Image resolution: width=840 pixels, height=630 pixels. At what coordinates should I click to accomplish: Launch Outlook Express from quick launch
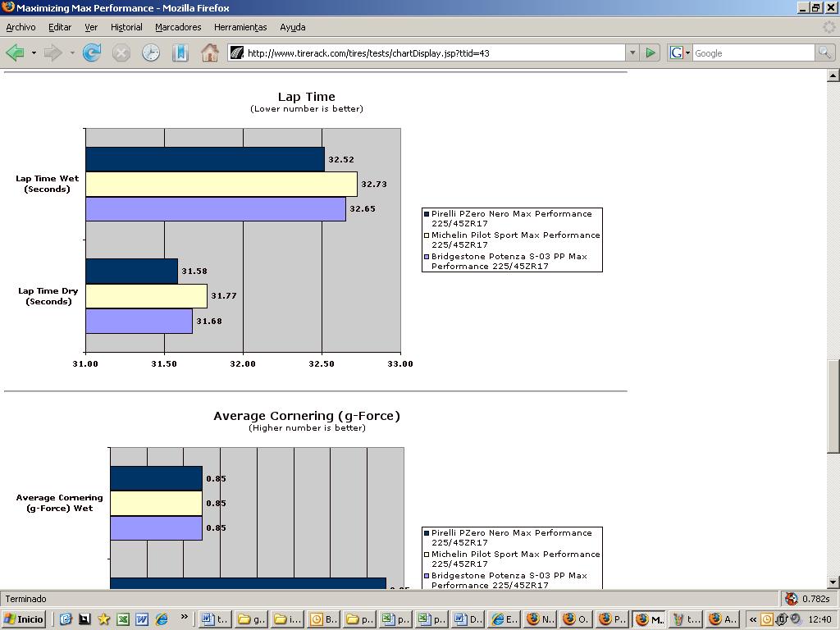66,619
